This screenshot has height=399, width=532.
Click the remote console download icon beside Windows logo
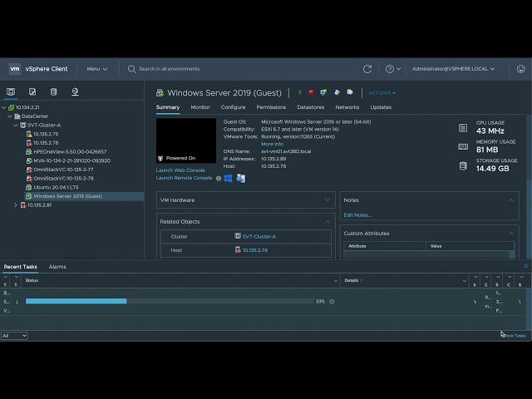coord(241,178)
